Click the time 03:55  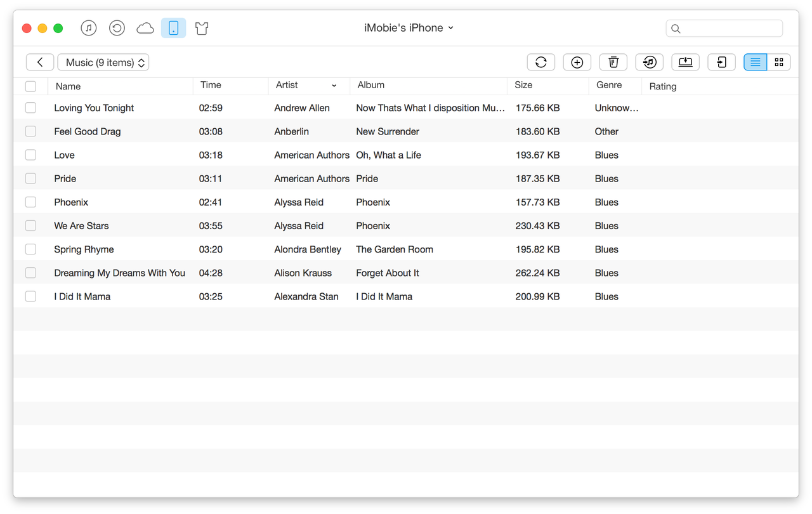211,225
